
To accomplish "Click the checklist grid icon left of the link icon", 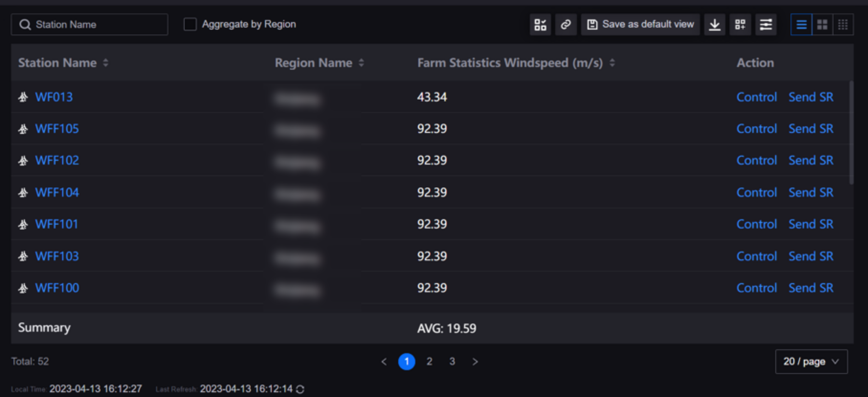I will (x=540, y=24).
